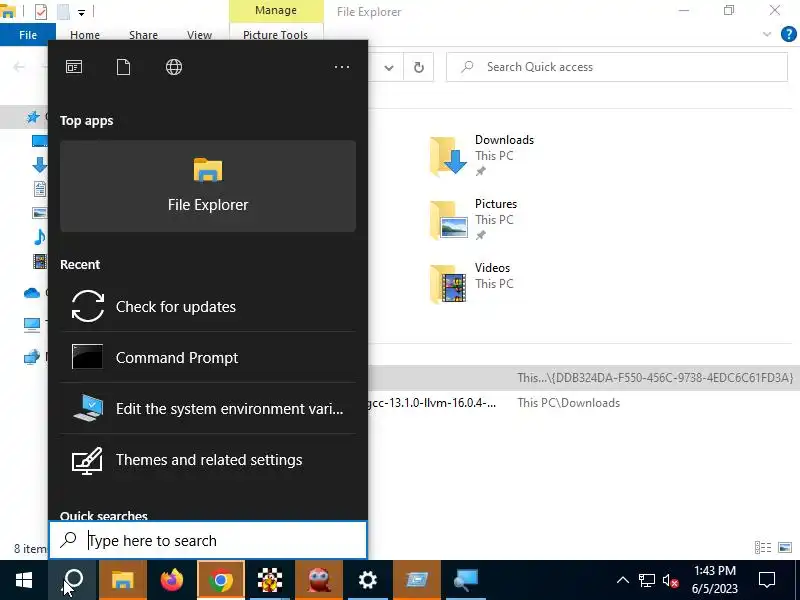
Task: Click the Properties quick access toolbar icon
Action: coord(41,11)
